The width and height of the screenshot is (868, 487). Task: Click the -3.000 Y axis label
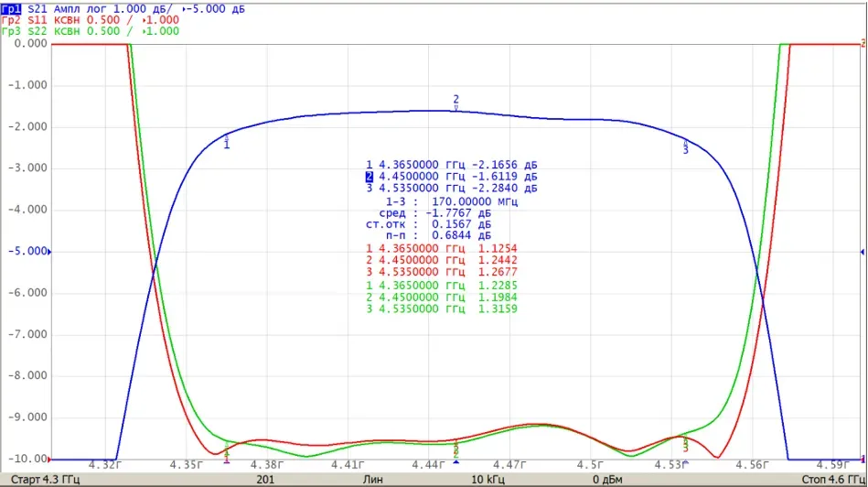[x=27, y=168]
